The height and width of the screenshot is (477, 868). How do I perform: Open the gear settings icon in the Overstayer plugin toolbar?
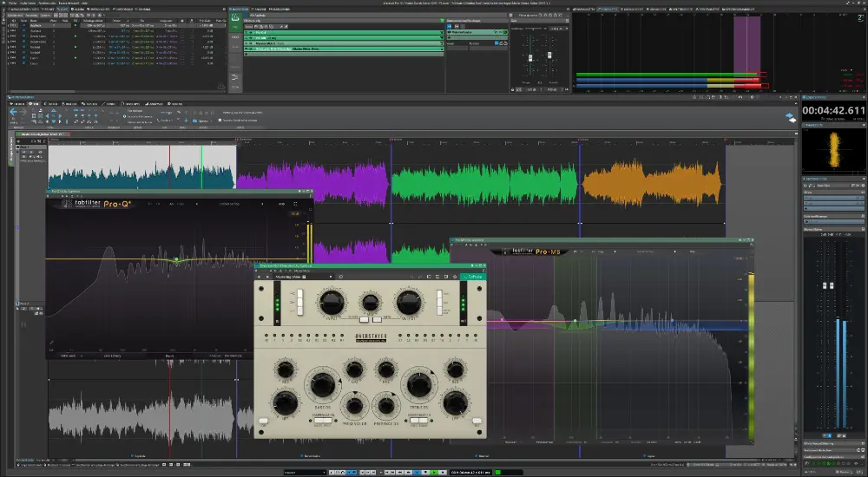[x=455, y=277]
